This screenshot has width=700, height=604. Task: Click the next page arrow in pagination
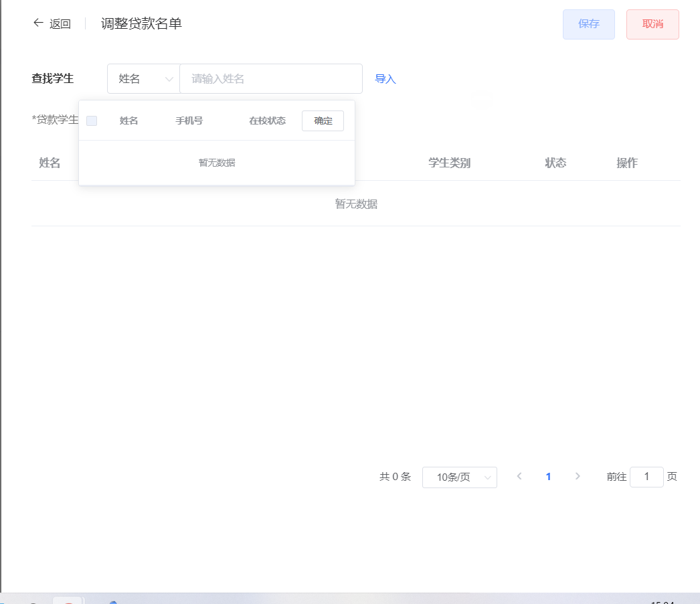[x=578, y=476]
